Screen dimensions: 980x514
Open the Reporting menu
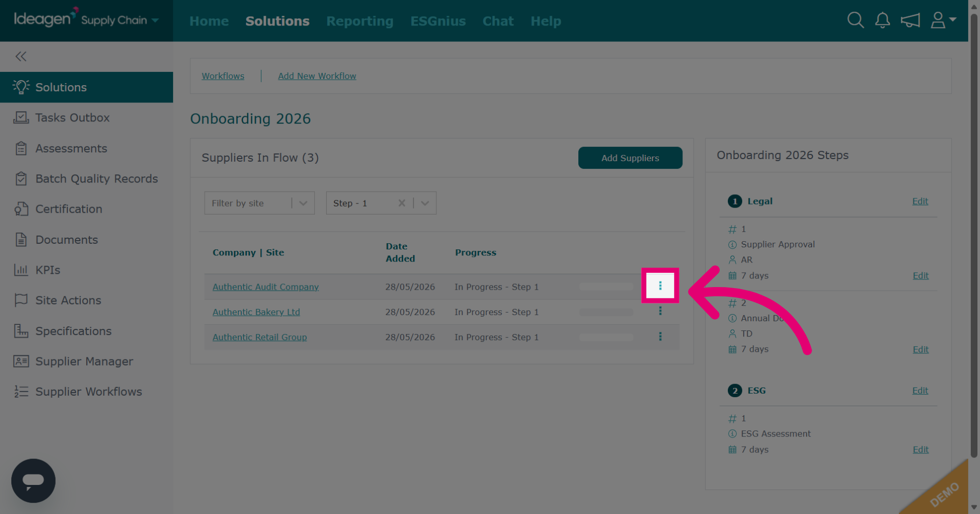point(360,21)
